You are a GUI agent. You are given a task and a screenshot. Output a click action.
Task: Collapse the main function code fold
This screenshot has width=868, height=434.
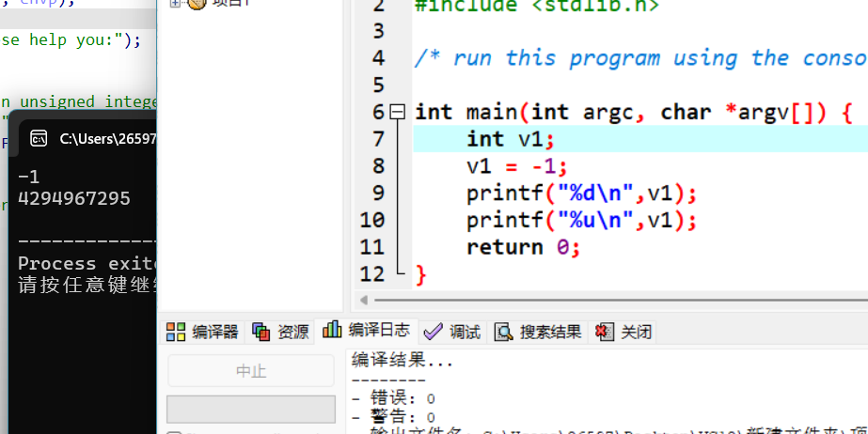398,112
